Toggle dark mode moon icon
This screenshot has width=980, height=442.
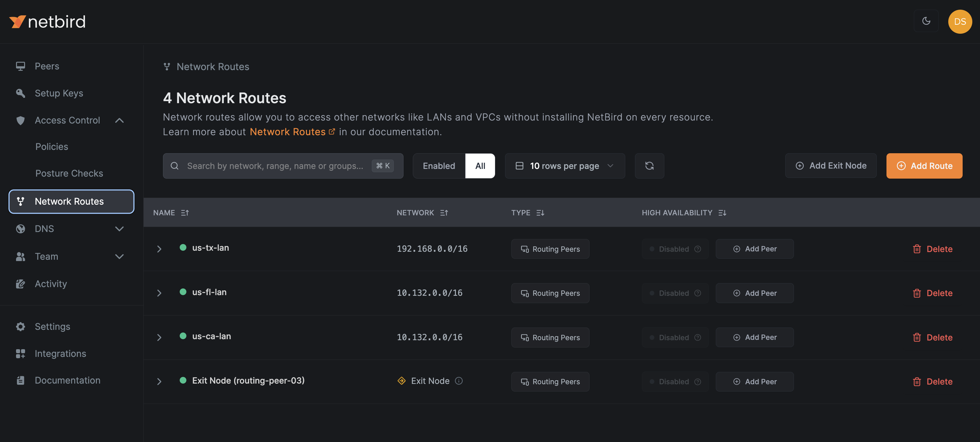(926, 21)
